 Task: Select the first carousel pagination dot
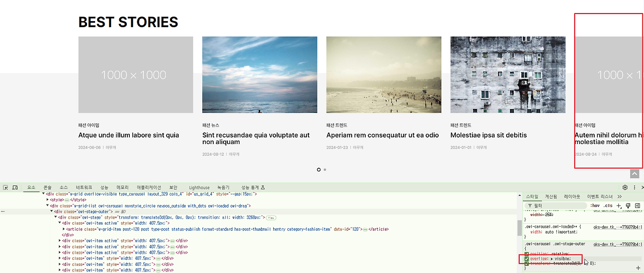pos(318,170)
